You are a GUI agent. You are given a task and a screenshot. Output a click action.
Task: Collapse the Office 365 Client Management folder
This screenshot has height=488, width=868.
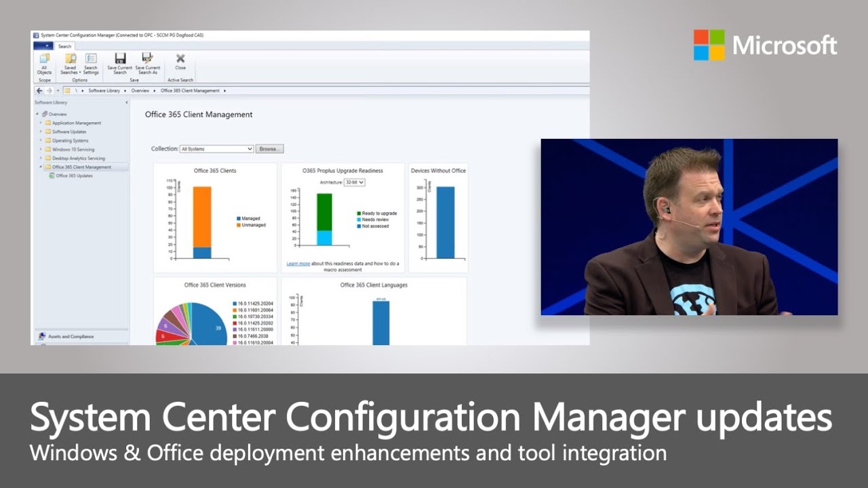[x=41, y=167]
